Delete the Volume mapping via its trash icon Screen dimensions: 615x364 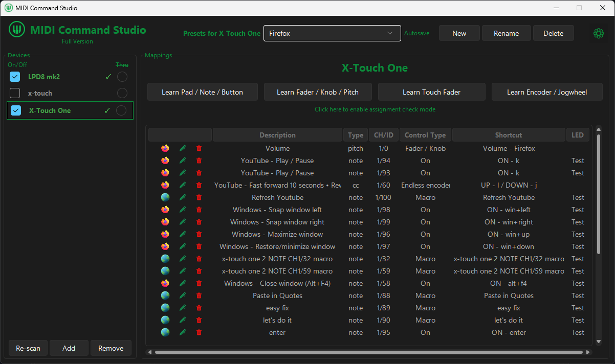point(199,148)
